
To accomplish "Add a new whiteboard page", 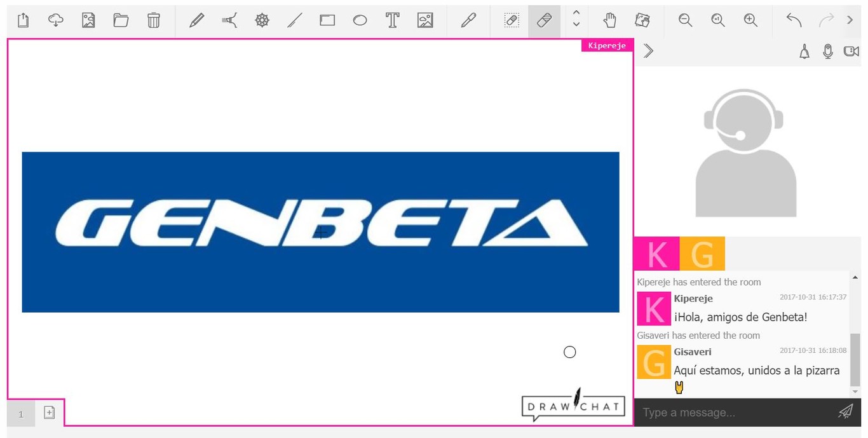I will pyautogui.click(x=50, y=413).
